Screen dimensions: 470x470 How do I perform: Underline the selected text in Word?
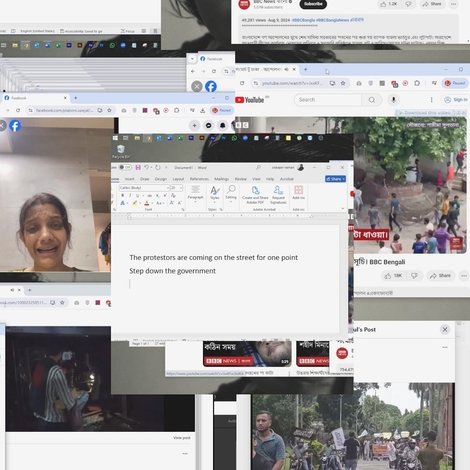coord(137,195)
